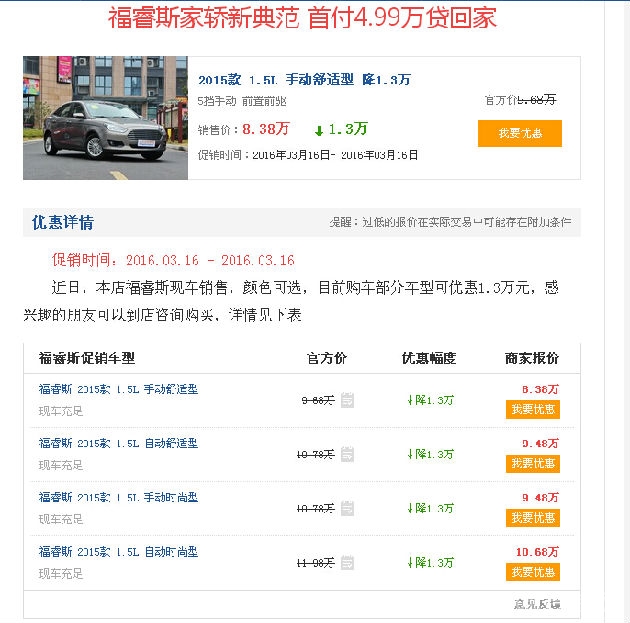Click calculator icon in 手动时尚型 row
Image resolution: width=630 pixels, height=623 pixels.
[347, 508]
